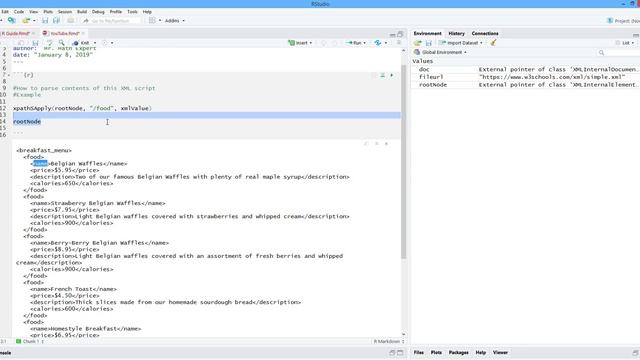Click the publish icon in editor toolbar
Screen dimensions: 640x360
(x=378, y=43)
